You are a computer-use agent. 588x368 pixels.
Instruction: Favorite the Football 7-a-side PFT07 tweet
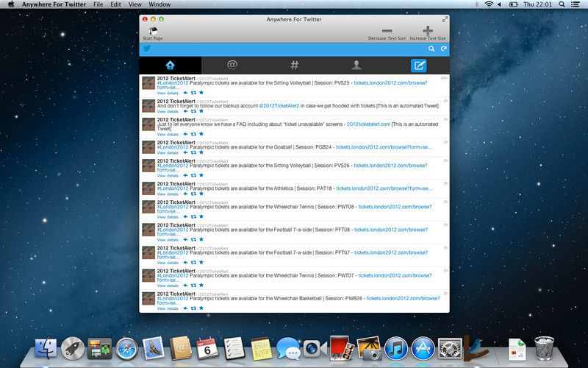pos(201,263)
